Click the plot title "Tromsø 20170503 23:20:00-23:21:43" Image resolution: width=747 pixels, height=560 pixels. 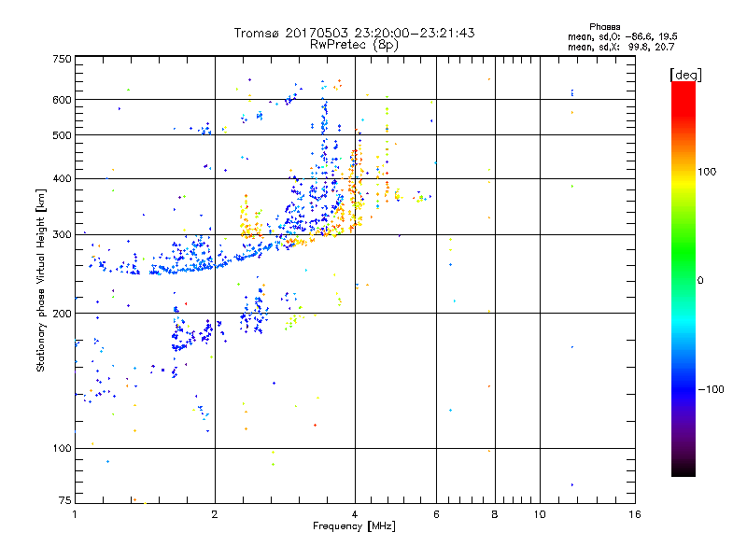354,33
